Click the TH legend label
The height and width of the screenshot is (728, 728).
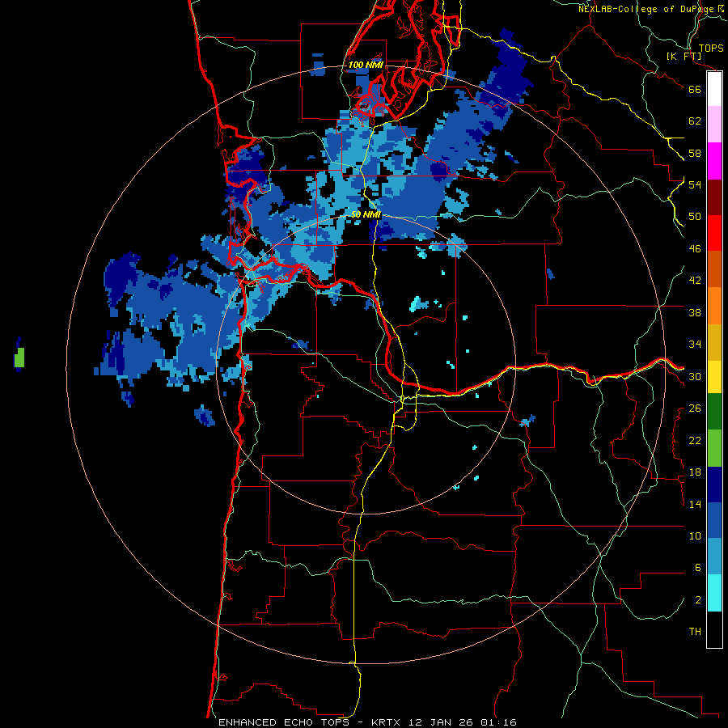[x=695, y=632]
